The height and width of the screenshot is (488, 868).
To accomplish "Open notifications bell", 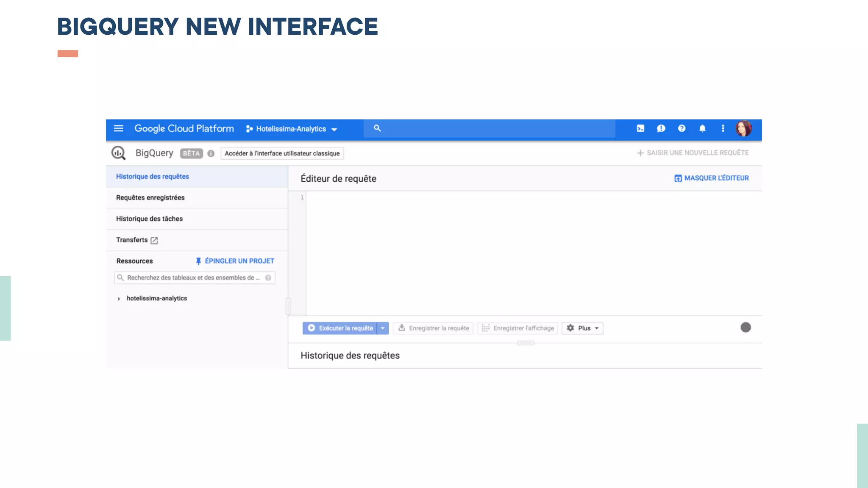I will 702,128.
